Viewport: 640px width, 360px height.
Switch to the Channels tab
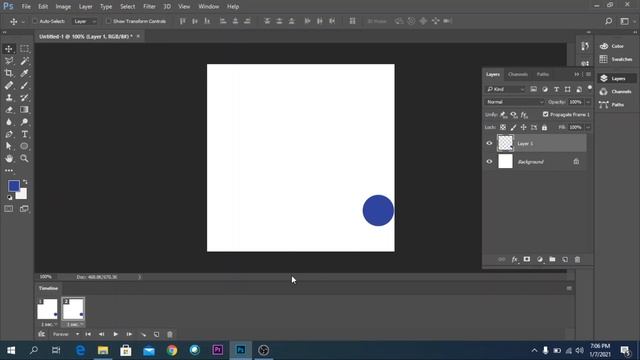518,74
